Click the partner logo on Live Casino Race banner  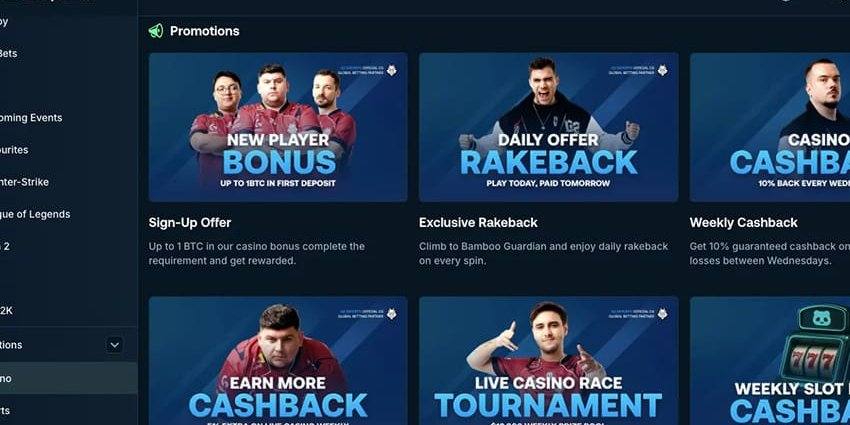[x=662, y=314]
